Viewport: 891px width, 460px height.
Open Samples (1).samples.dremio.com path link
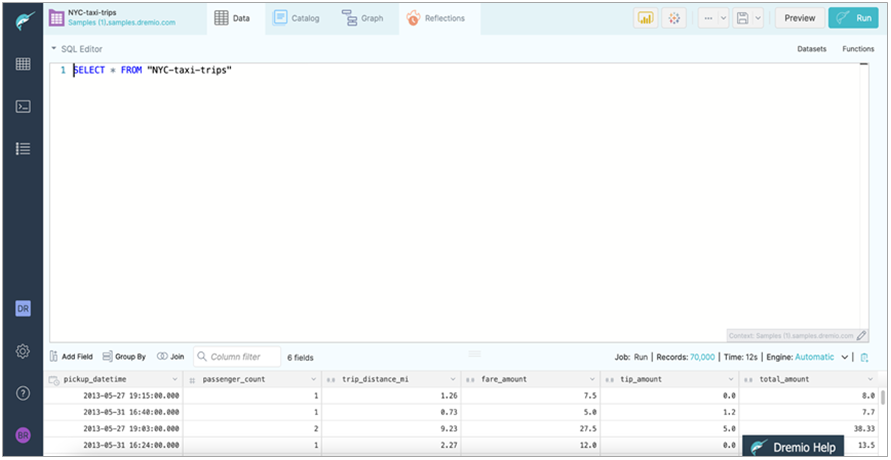(x=122, y=23)
